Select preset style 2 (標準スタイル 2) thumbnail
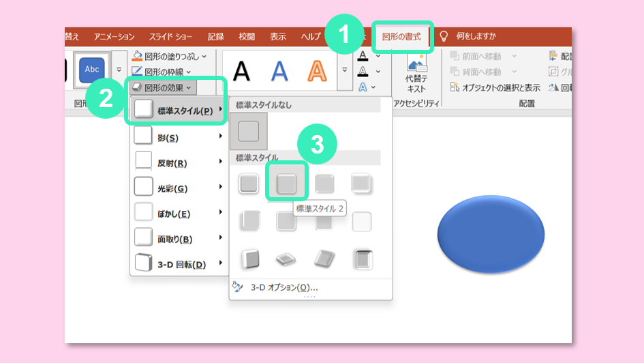The image size is (644, 363). click(x=286, y=183)
